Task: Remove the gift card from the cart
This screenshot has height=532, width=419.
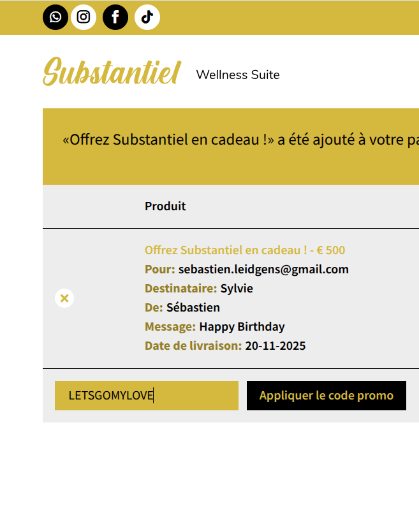Action: pos(64,298)
